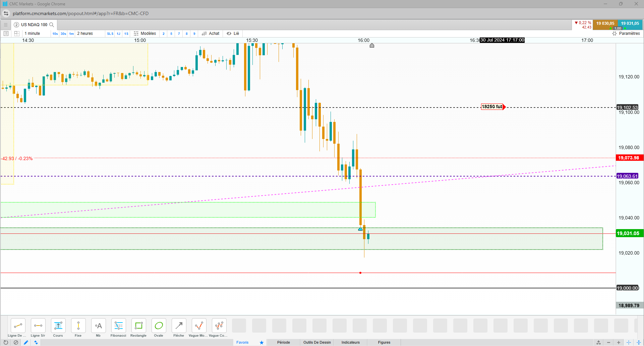Select the 1J range shortcut
This screenshot has height=346, width=644.
(x=118, y=33)
